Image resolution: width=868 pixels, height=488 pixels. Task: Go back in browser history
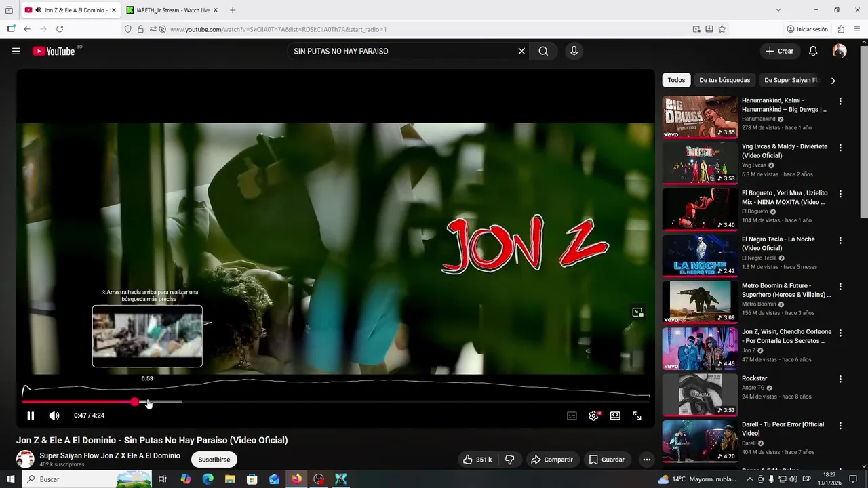[x=27, y=29]
